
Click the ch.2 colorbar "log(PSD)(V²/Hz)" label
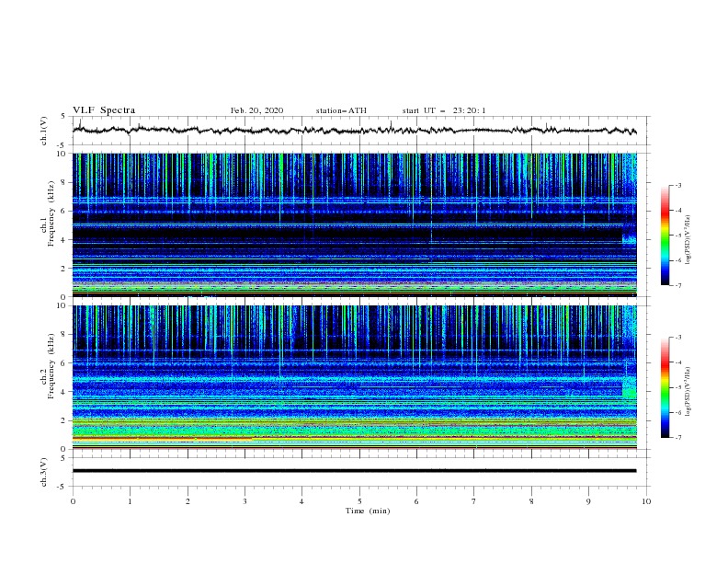(688, 392)
